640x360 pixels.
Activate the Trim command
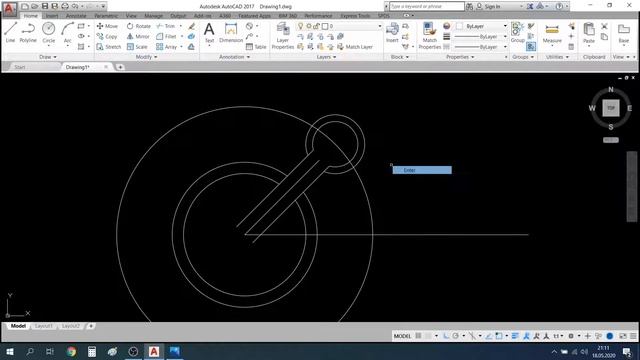coord(166,26)
